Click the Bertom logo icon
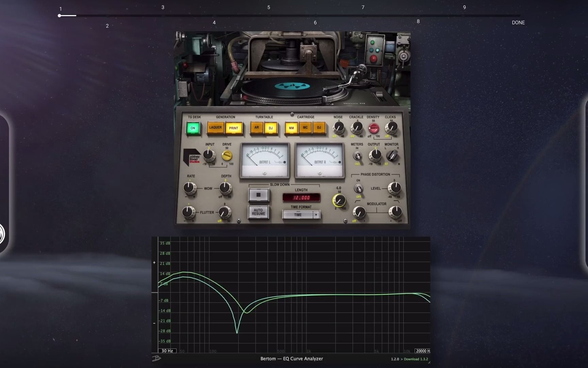Image resolution: width=588 pixels, height=368 pixels. (x=156, y=358)
